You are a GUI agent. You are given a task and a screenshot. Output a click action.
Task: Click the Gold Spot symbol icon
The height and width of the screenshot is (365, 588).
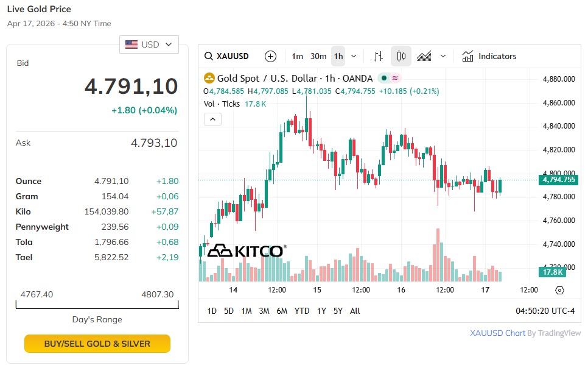point(209,78)
